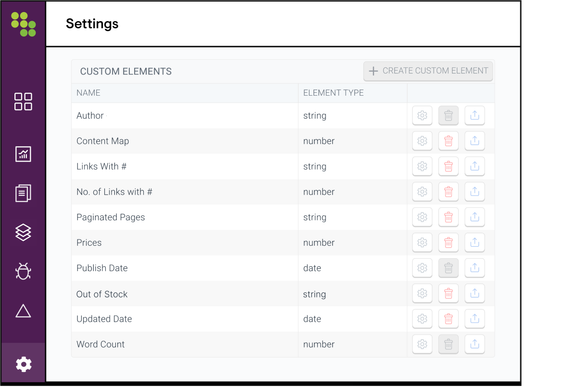Open the bug icon in sidebar
The width and height of the screenshot is (584, 388).
(x=23, y=271)
